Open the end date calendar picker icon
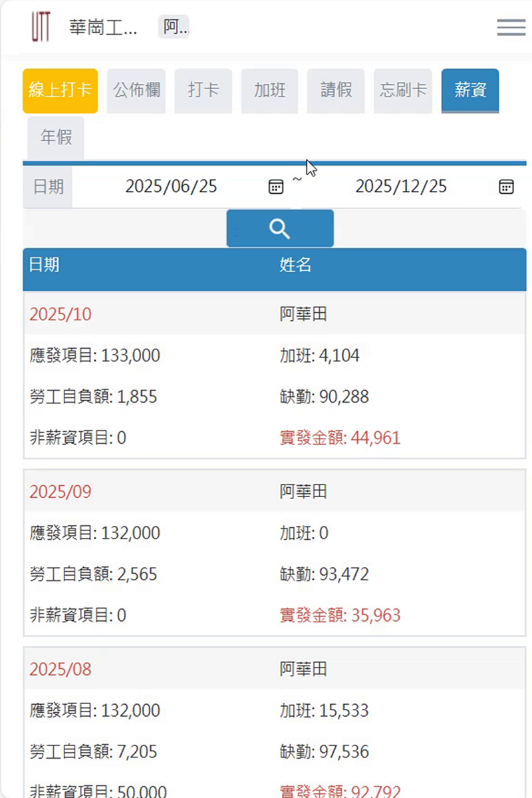The width and height of the screenshot is (532, 798). point(506,187)
